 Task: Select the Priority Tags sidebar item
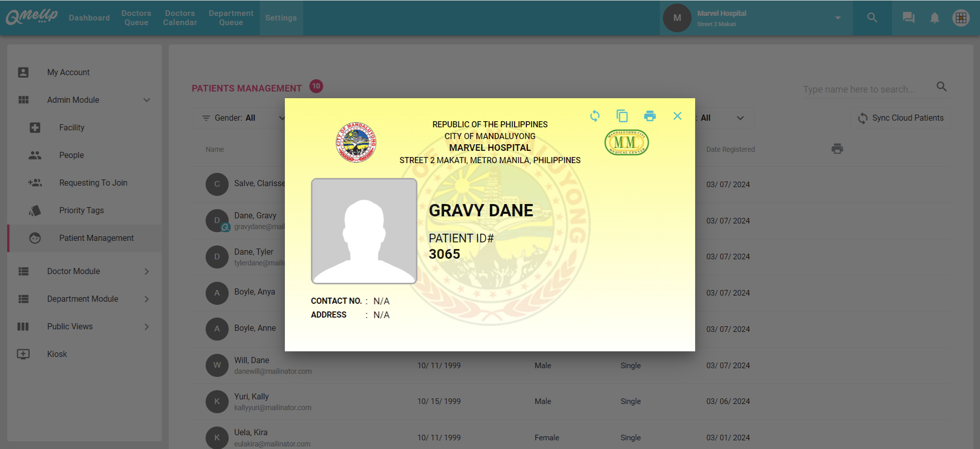pyautogui.click(x=81, y=211)
